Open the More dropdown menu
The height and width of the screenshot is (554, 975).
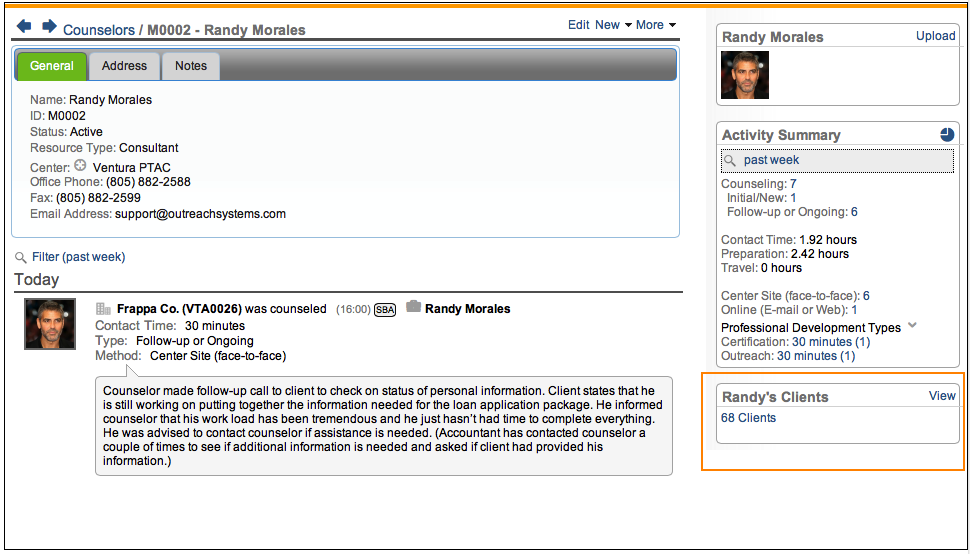(x=655, y=25)
